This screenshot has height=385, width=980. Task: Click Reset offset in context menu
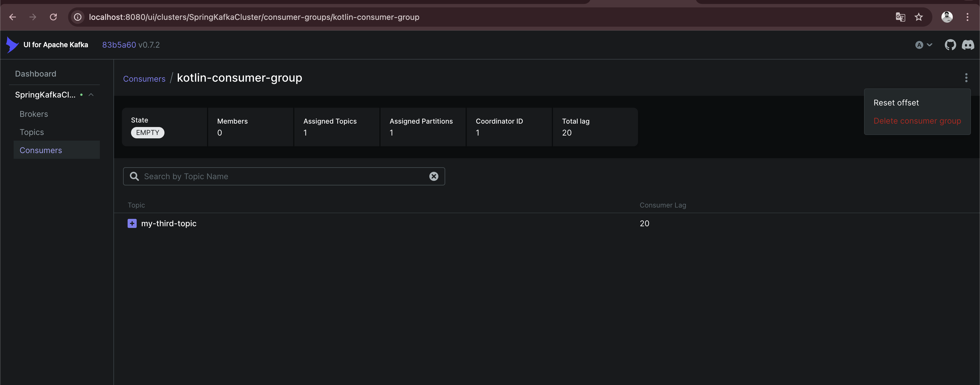tap(896, 102)
